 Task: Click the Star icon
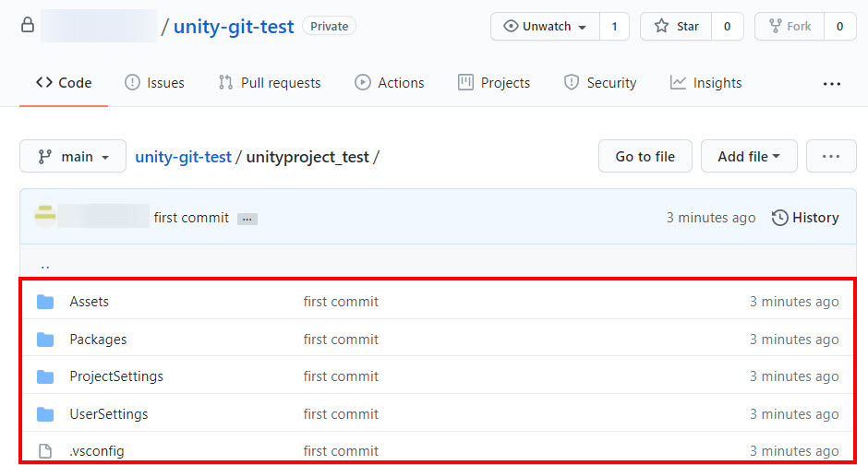click(661, 26)
